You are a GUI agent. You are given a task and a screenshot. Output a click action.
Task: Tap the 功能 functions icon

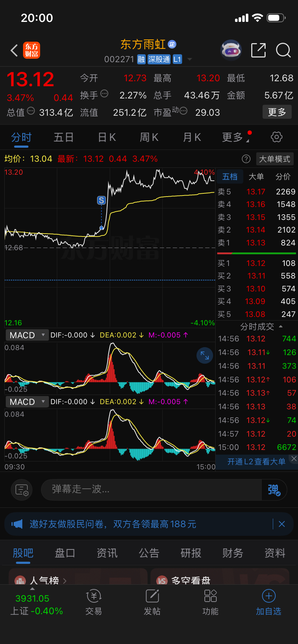tap(211, 602)
